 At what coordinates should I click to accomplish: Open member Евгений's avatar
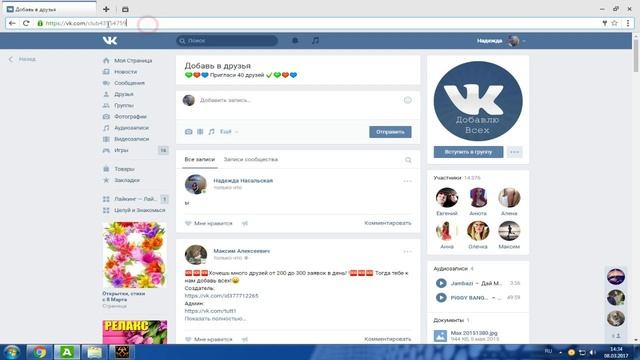447,198
